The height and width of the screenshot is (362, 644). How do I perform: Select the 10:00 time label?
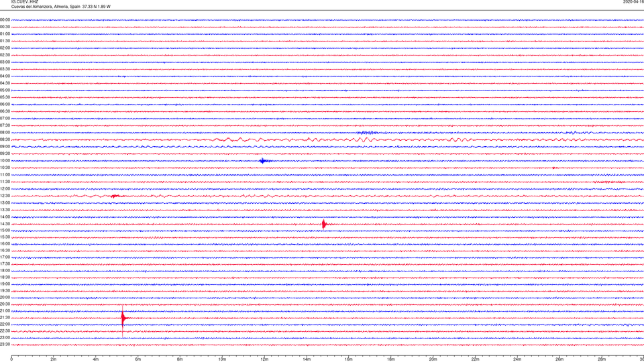[x=5, y=160]
